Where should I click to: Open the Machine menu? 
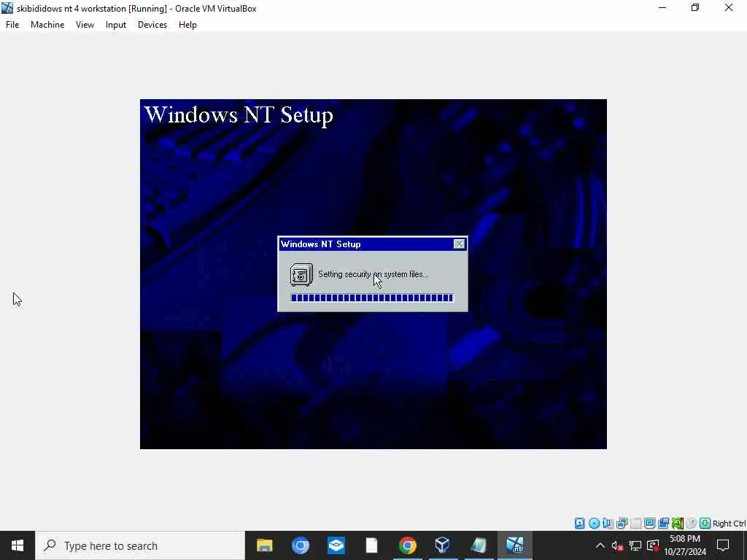pos(47,25)
